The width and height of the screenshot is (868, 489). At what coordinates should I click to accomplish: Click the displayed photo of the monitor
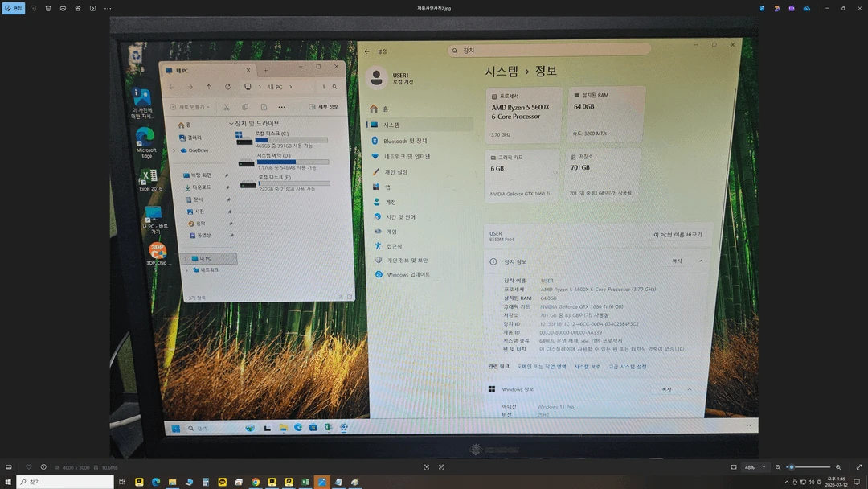[434, 237]
